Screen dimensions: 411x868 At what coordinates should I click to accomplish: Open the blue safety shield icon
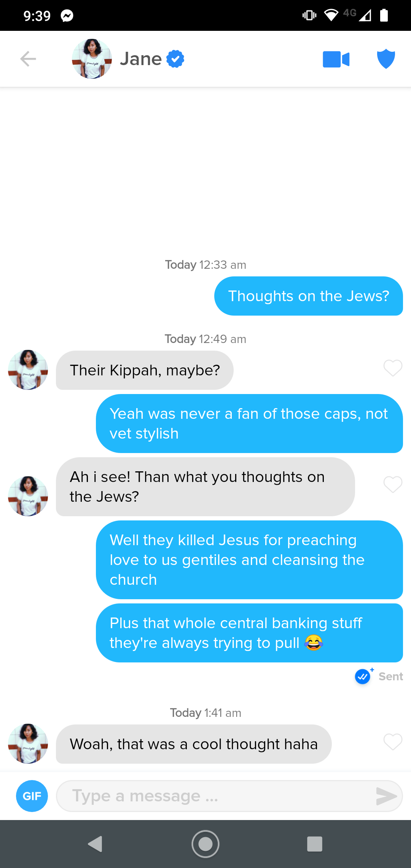pyautogui.click(x=386, y=59)
